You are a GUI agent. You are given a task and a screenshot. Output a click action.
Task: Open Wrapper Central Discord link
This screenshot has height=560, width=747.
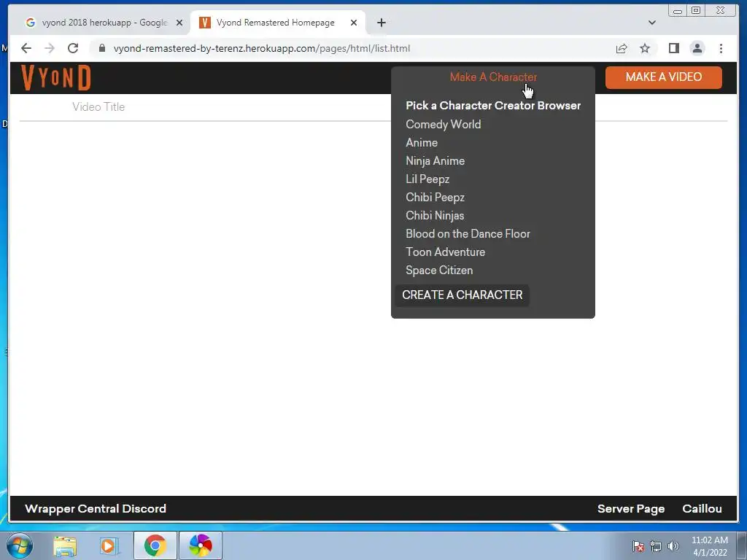coord(96,508)
